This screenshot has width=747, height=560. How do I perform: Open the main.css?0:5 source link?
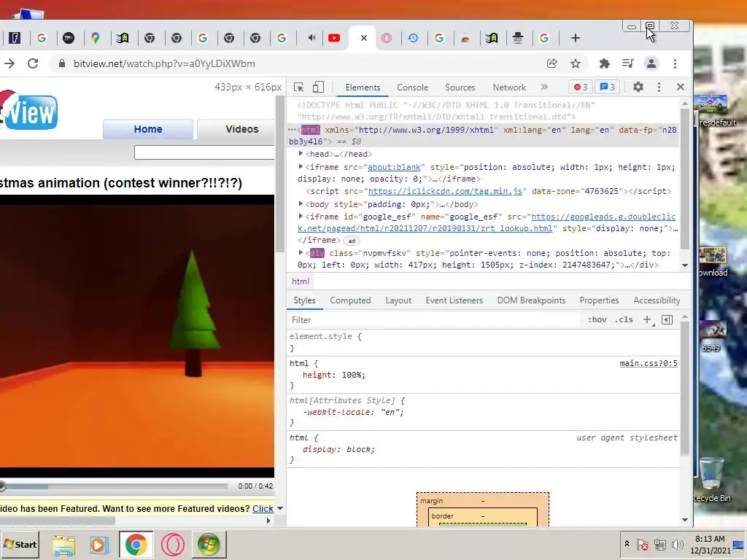649,363
